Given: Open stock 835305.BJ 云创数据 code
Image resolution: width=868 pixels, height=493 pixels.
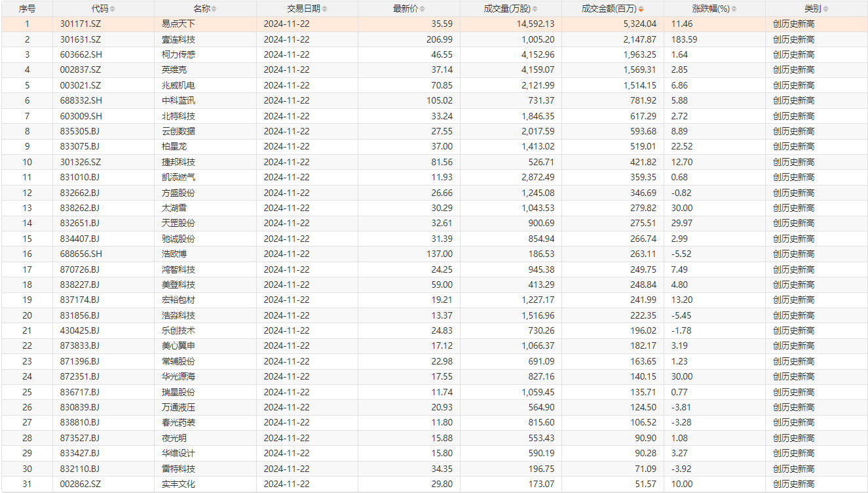Looking at the screenshot, I should pos(80,131).
